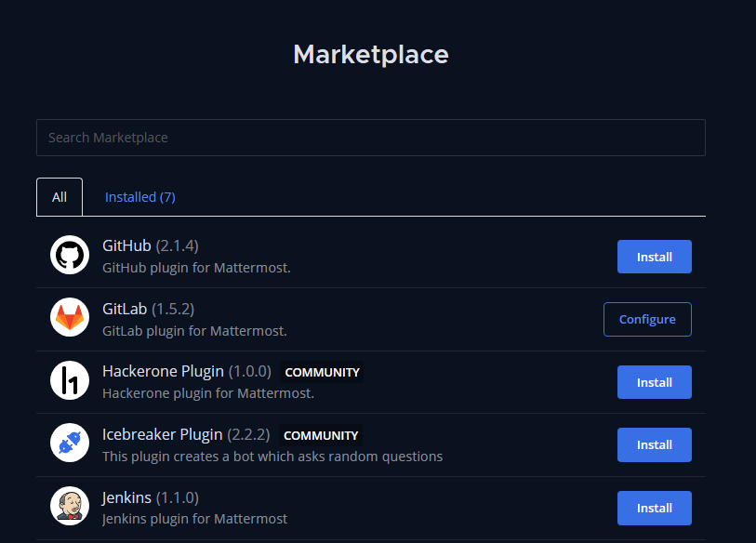Image resolution: width=756 pixels, height=543 pixels.
Task: Click the Jenkins butler logo icon
Action: (x=70, y=506)
